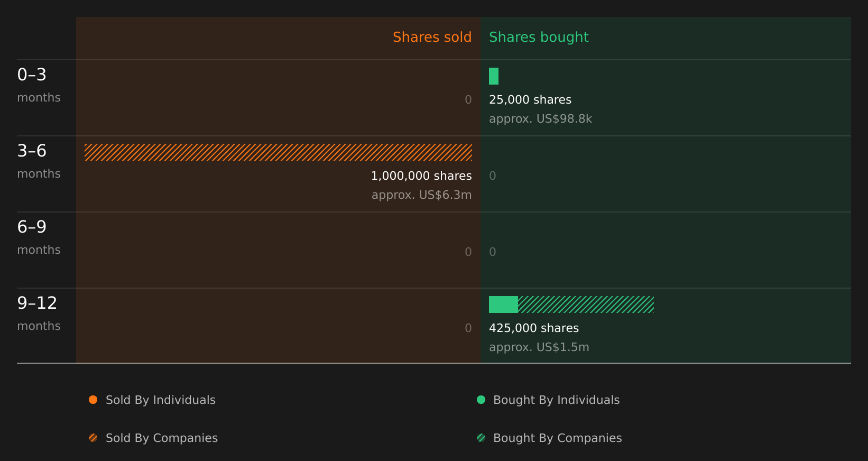868x461 pixels.
Task: Click the 6–9 months row label
Action: tap(39, 237)
